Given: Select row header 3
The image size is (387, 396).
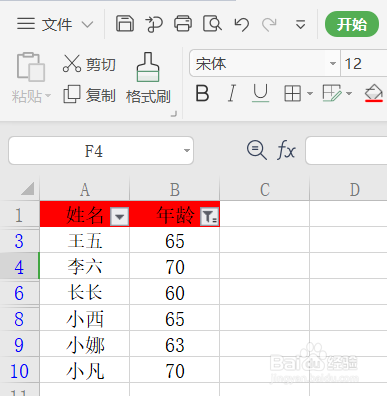Looking at the screenshot, I should pyautogui.click(x=19, y=241).
